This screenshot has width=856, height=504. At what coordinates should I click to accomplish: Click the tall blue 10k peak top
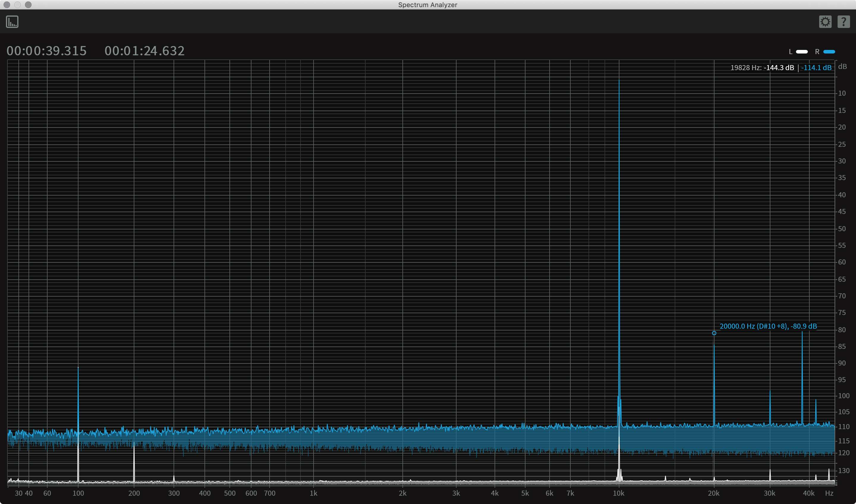coord(619,81)
